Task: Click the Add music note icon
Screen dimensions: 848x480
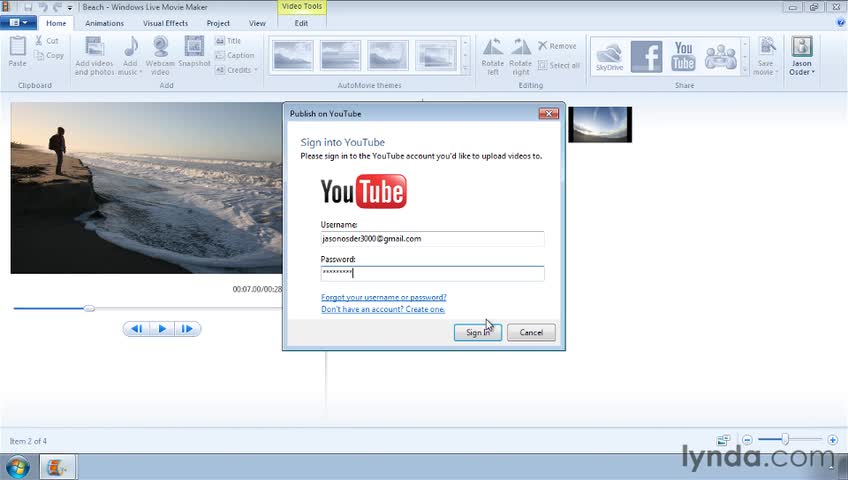Action: click(131, 46)
